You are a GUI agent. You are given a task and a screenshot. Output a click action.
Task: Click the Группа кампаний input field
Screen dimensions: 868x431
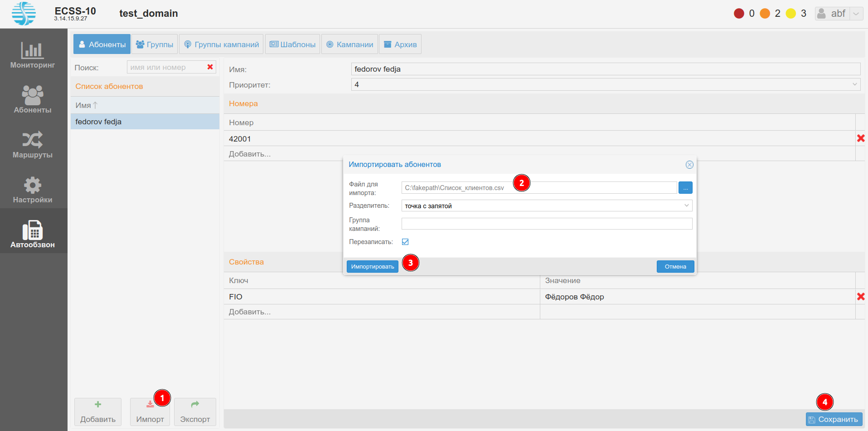click(546, 224)
